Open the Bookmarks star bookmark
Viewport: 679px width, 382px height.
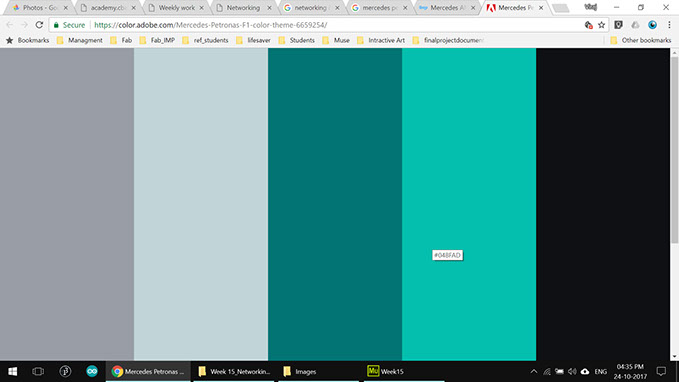coord(27,40)
